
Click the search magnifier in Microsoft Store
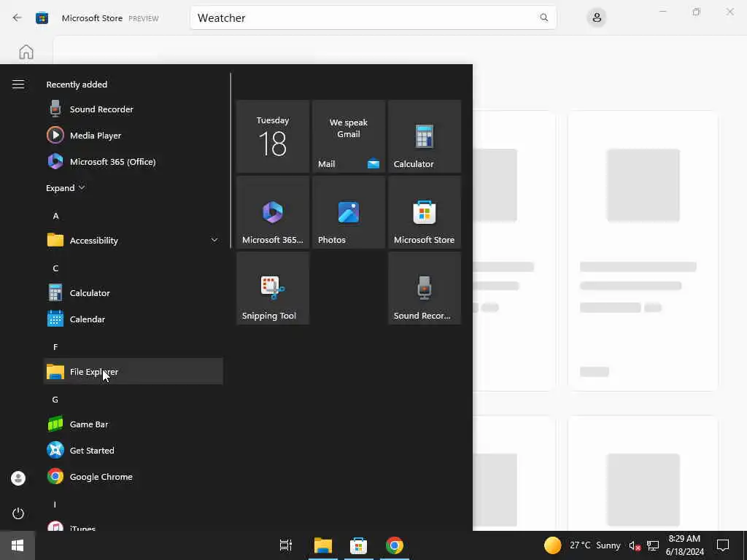pos(543,17)
